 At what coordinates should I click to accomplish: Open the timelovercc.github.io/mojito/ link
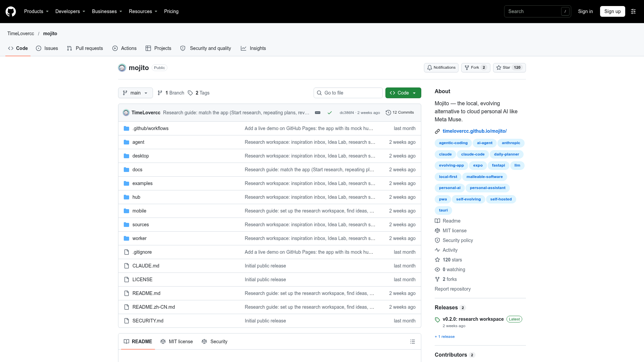(x=475, y=131)
